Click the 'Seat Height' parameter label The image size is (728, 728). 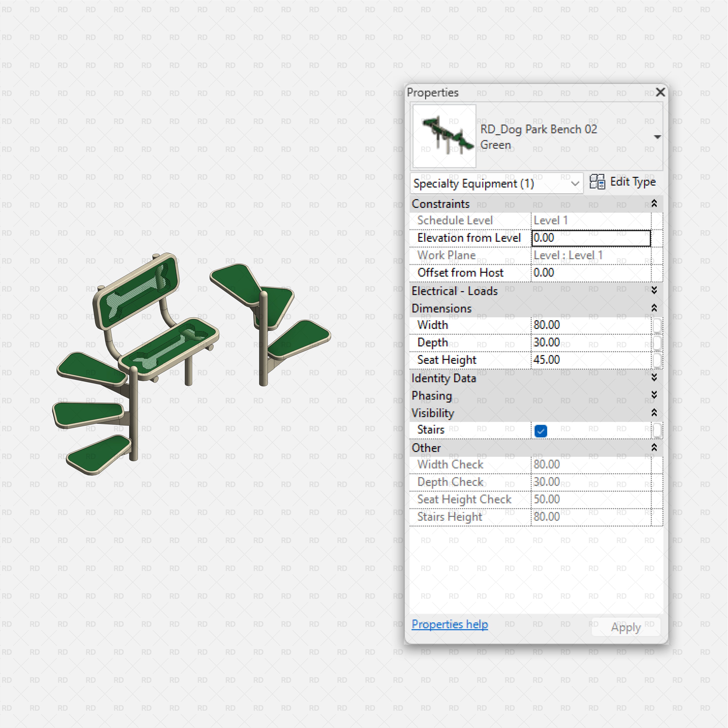447,360
